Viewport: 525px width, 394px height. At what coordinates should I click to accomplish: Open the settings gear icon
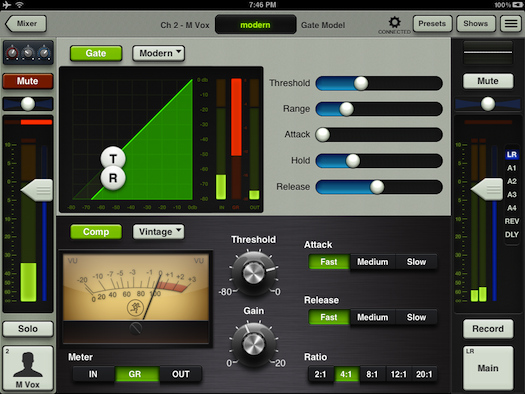click(x=394, y=22)
